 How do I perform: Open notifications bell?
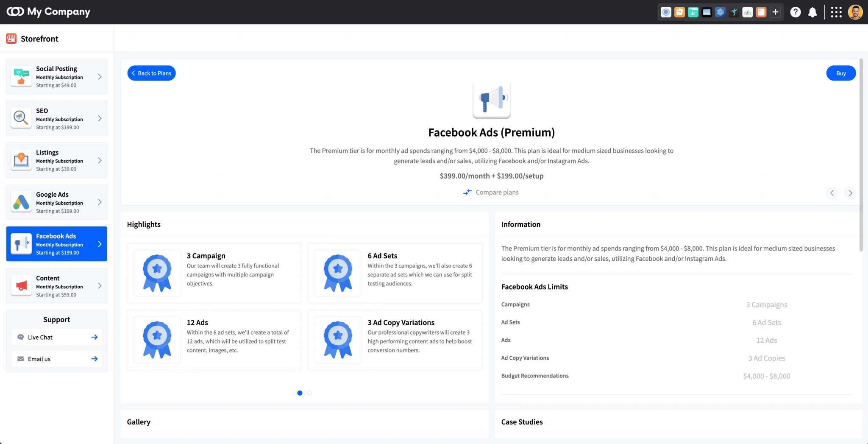(812, 12)
